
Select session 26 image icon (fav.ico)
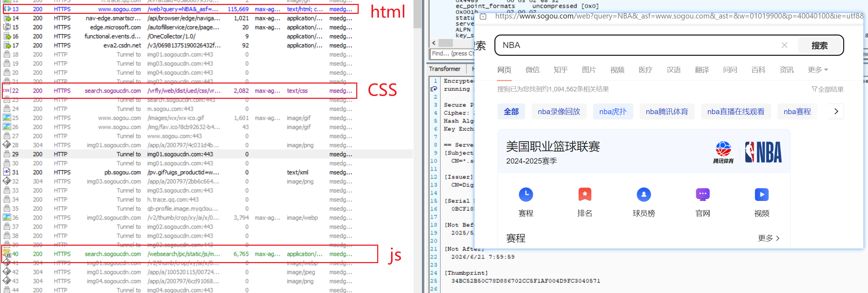[7, 127]
